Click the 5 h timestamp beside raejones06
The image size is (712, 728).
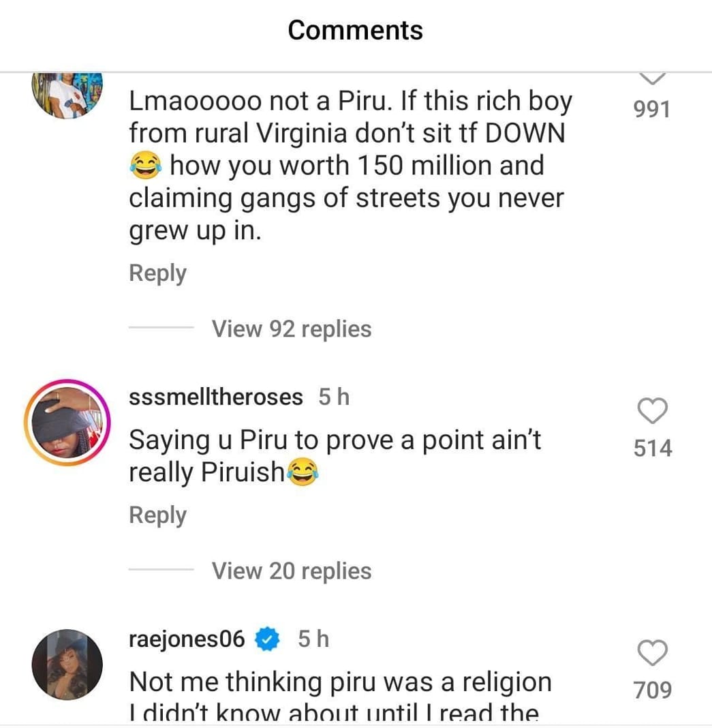pyautogui.click(x=313, y=639)
